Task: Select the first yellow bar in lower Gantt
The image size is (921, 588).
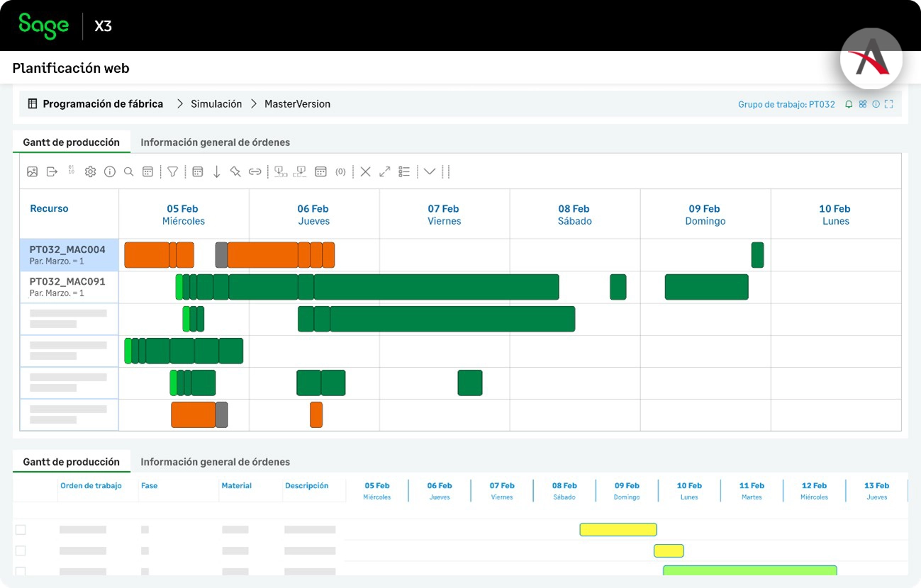Action: (x=618, y=529)
